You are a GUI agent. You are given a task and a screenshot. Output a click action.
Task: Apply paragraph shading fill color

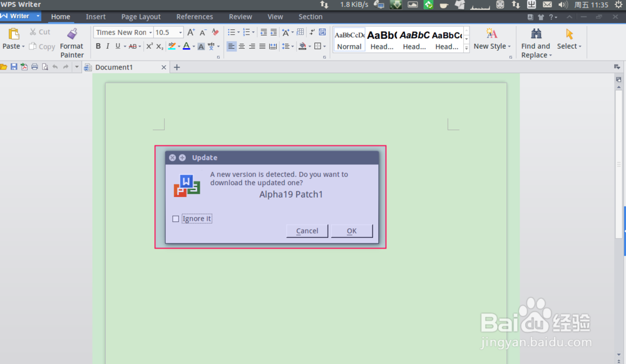pyautogui.click(x=302, y=46)
